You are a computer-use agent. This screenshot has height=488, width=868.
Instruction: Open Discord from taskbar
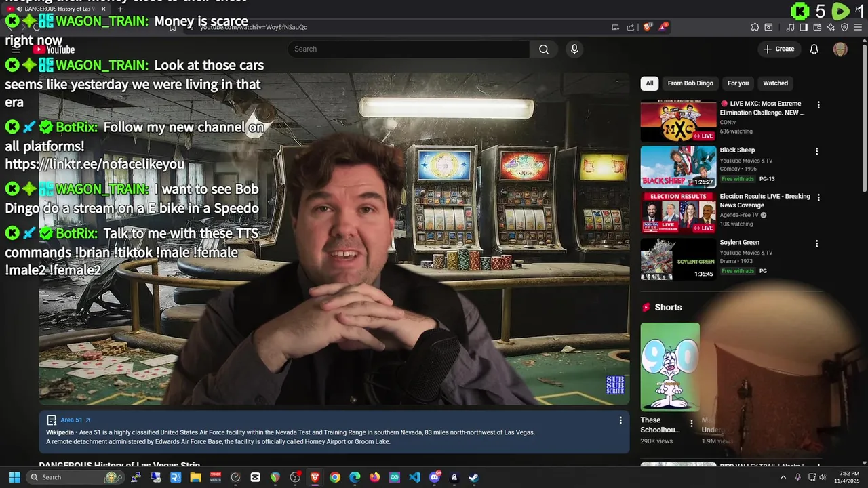click(435, 477)
